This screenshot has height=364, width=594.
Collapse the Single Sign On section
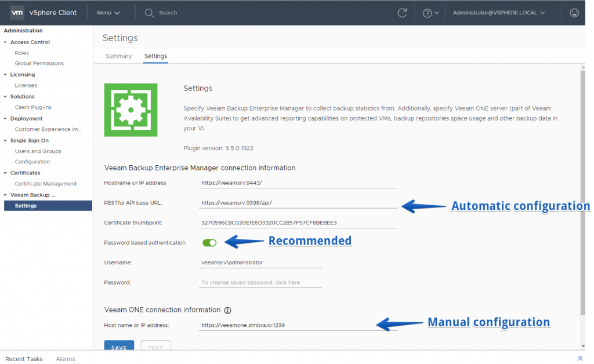click(5, 141)
